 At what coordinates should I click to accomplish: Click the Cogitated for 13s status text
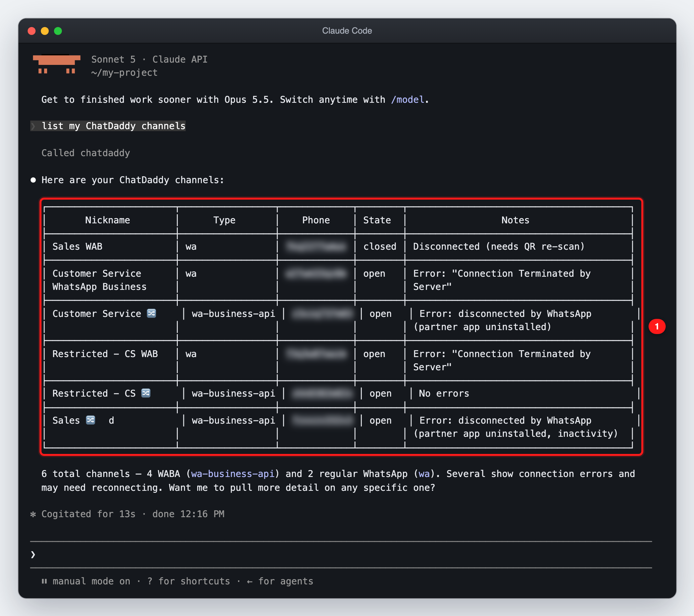88,514
